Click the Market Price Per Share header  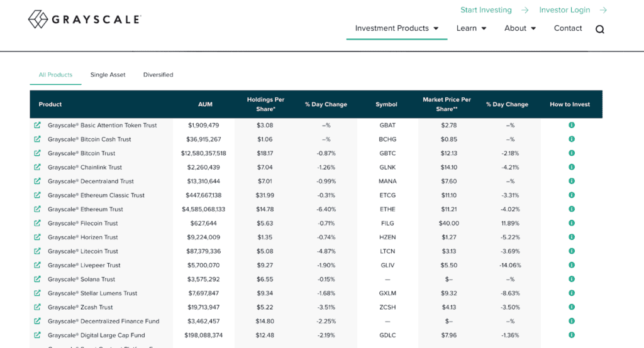447,104
